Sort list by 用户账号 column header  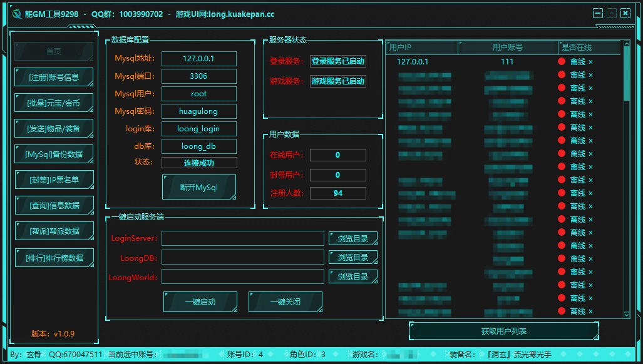(507, 47)
